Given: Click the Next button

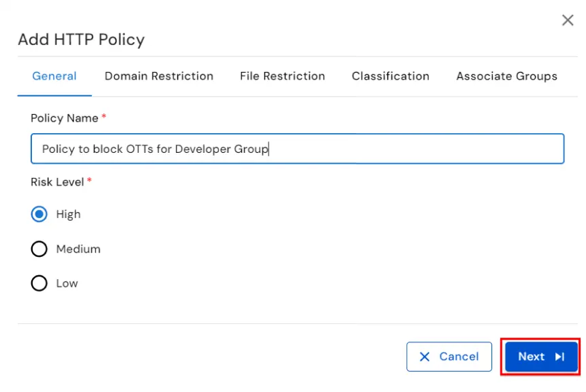Looking at the screenshot, I should pyautogui.click(x=539, y=357).
